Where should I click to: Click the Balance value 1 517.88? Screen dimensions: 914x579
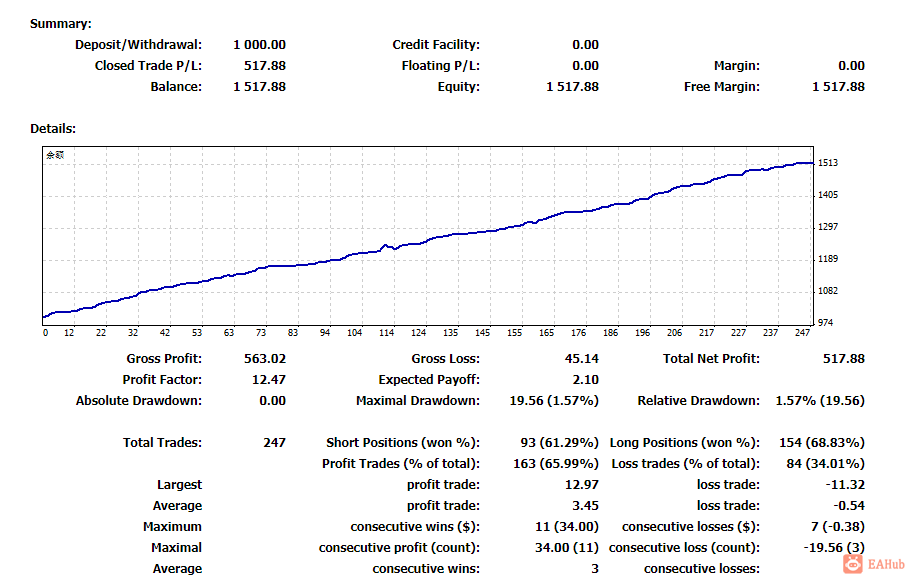pos(259,87)
